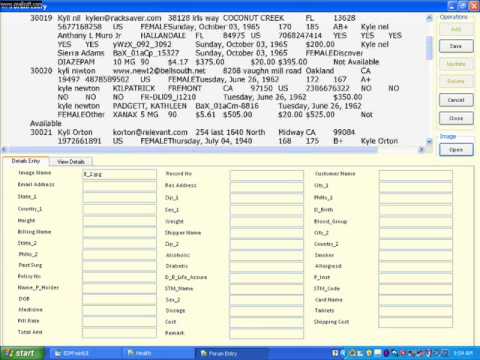Click the horizontal scrollbar right arrow
Screen dimensions: 480x360
pyautogui.click(x=422, y=149)
